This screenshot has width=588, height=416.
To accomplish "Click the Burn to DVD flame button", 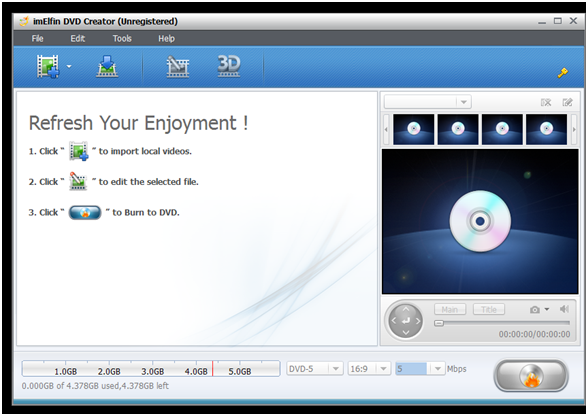I will point(531,375).
